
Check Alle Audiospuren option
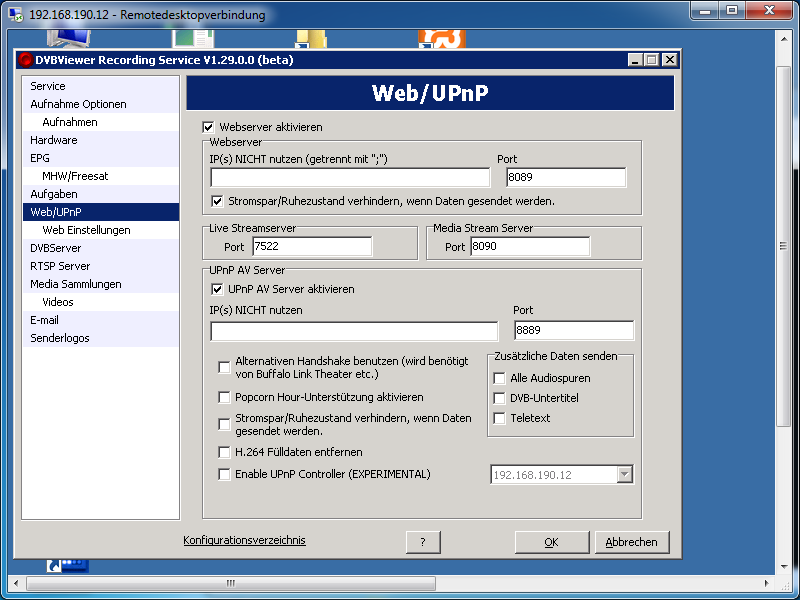499,379
